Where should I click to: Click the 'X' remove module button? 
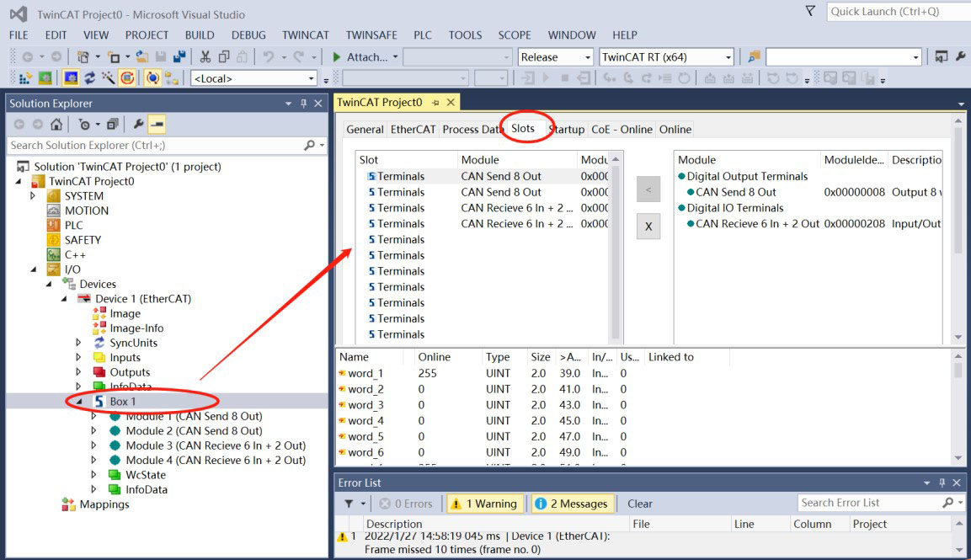(x=648, y=227)
